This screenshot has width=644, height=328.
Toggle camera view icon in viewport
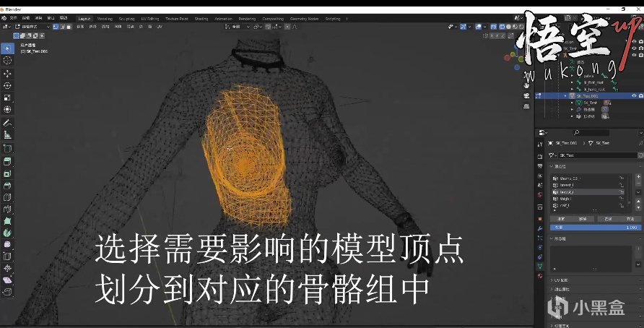pos(526,96)
